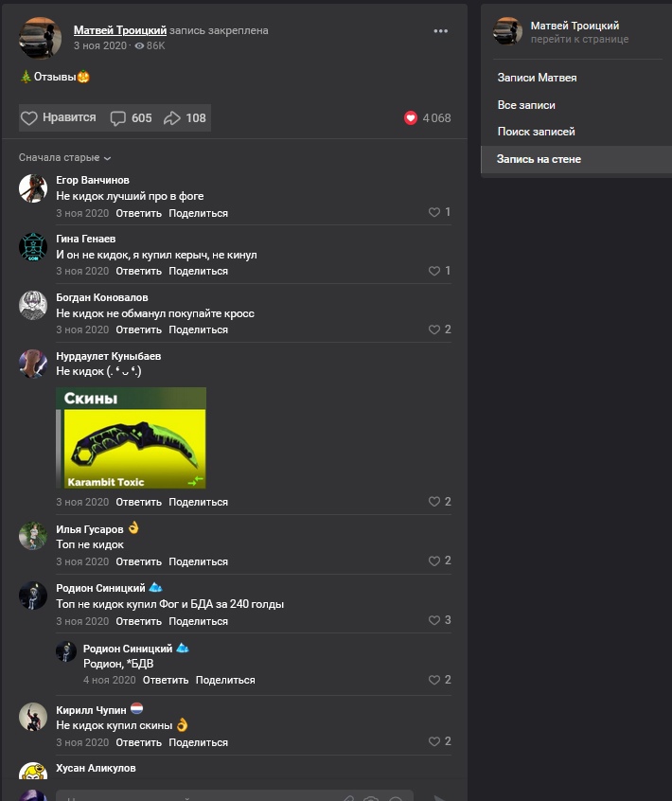Open the Karambit Toxic image attachment
Viewport: 672px width, 801px height.
coord(131,437)
